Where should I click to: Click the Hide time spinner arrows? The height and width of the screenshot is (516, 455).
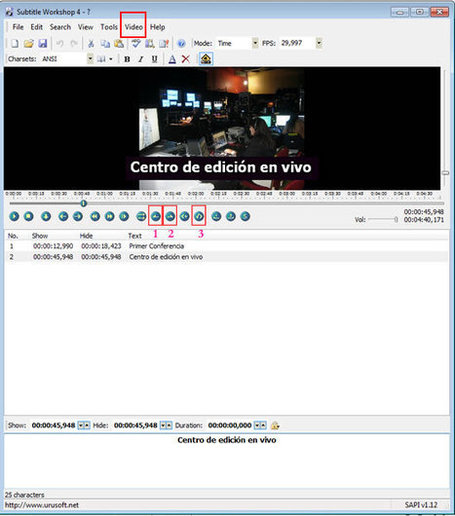[166, 425]
